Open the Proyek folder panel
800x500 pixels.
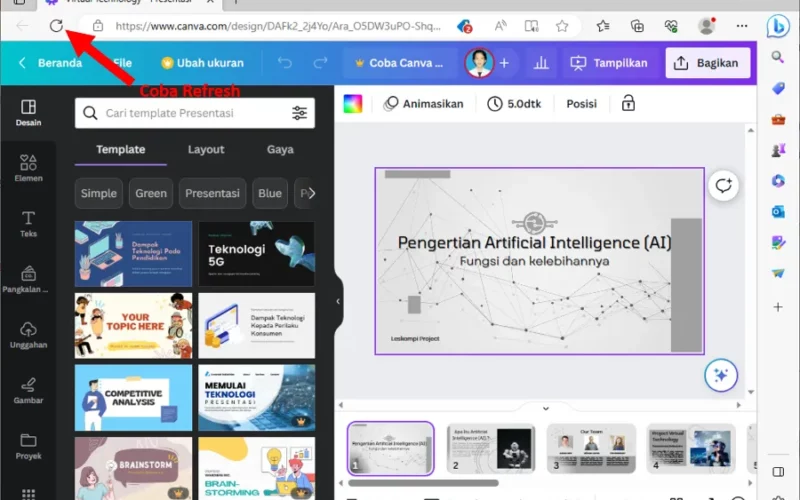(x=28, y=446)
